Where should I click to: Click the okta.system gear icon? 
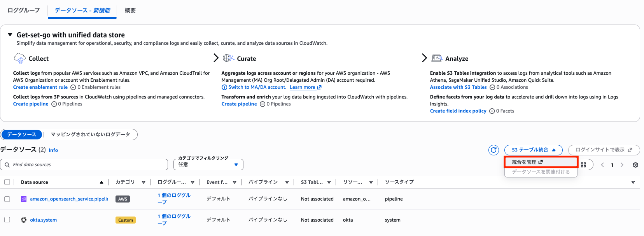[x=24, y=220]
